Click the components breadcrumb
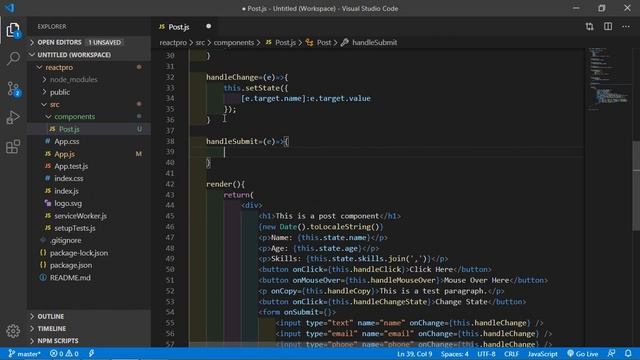The image size is (640, 360). [234, 42]
